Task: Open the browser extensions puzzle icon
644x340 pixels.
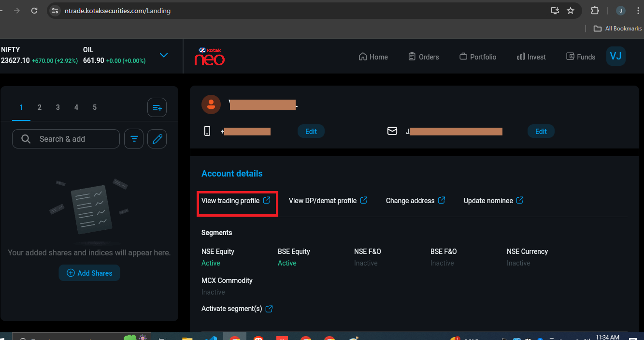Action: (x=595, y=11)
